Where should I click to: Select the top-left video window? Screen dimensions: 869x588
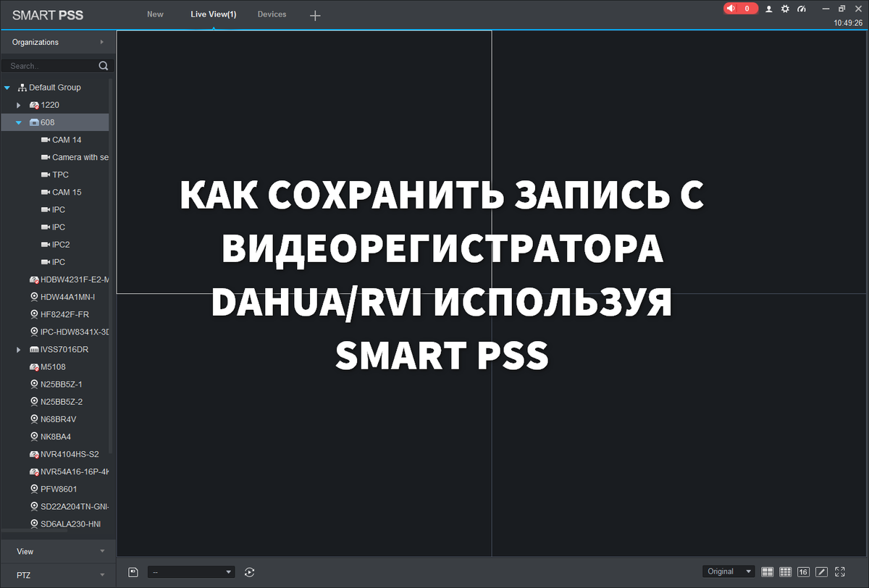[304, 162]
